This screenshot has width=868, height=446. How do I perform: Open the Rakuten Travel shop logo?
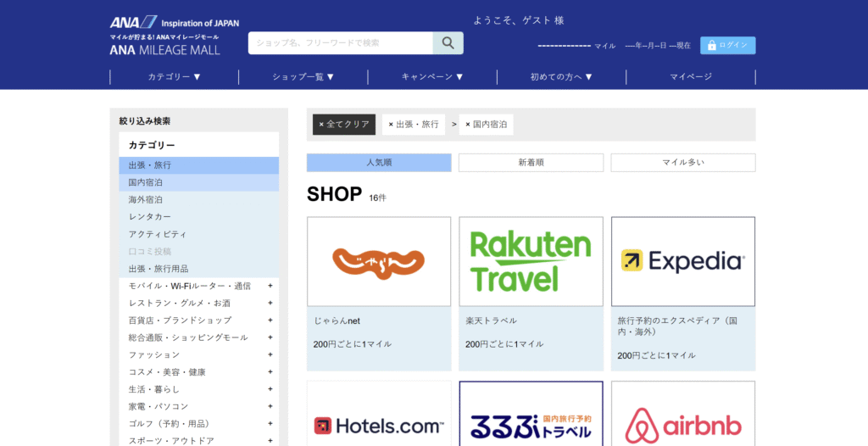531,261
